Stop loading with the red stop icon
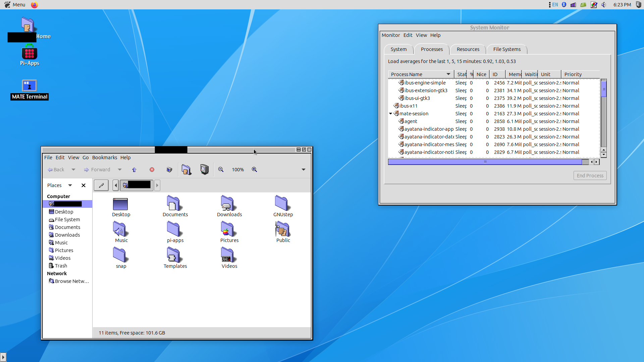This screenshot has width=644, height=362. 152,170
